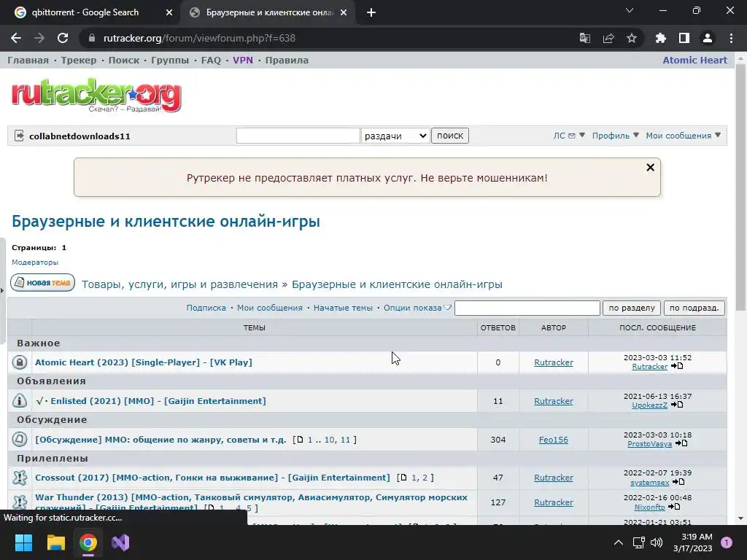The width and height of the screenshot is (747, 560).
Task: Jump to last post by Nixonftp
Action: tap(674, 507)
